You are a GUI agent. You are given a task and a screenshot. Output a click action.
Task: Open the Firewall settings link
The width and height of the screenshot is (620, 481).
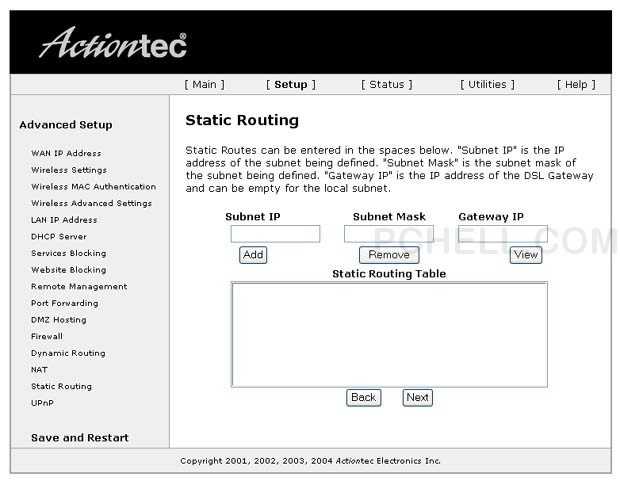[x=47, y=337]
